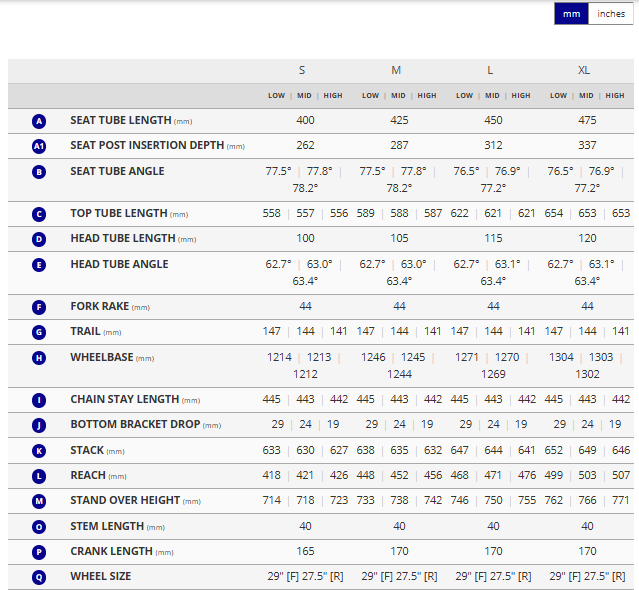Select the mm unit toggle
This screenshot has width=639, height=590.
point(571,14)
